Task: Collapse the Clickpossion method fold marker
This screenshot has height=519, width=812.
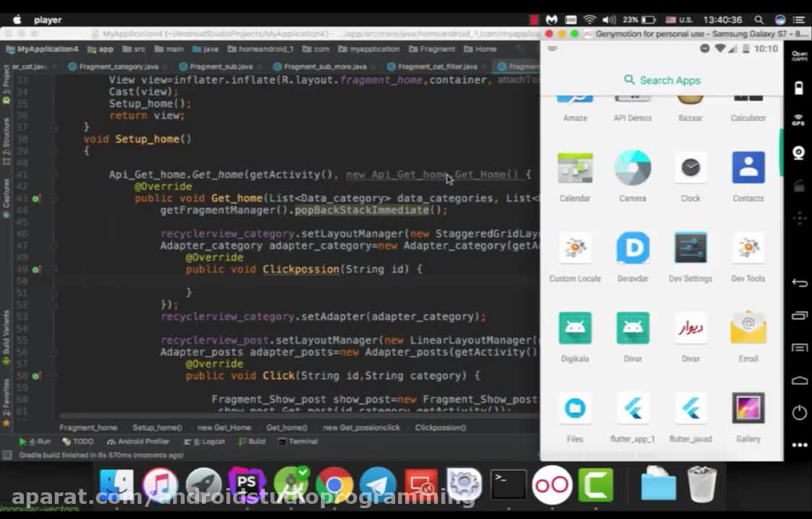Action: [54, 270]
